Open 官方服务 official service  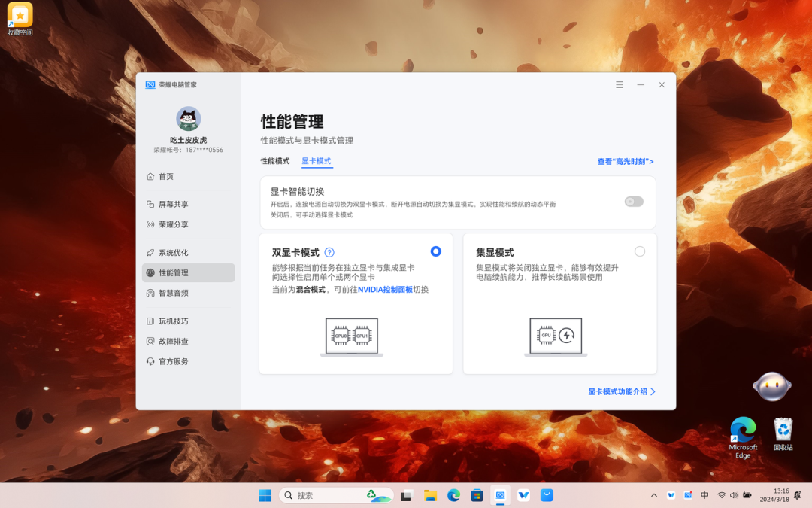[x=188, y=362]
